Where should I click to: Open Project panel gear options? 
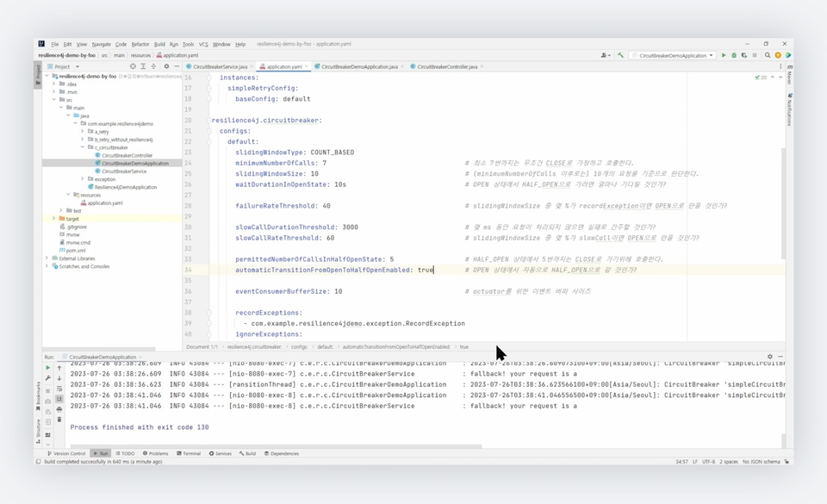(166, 66)
